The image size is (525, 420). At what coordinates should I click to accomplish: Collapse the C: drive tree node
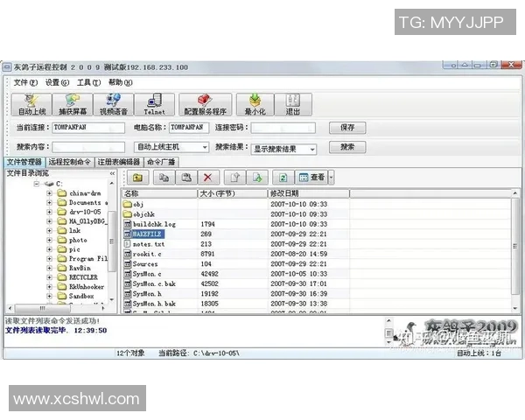[x=37, y=184]
